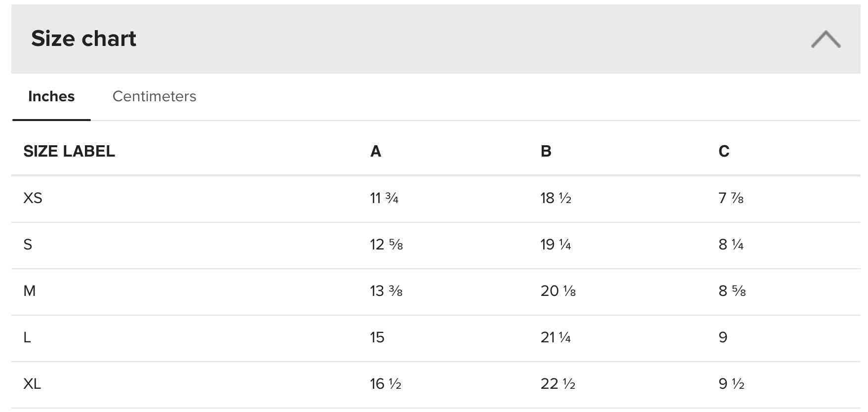Click the column B header
This screenshot has height=412, width=868.
[x=546, y=151]
